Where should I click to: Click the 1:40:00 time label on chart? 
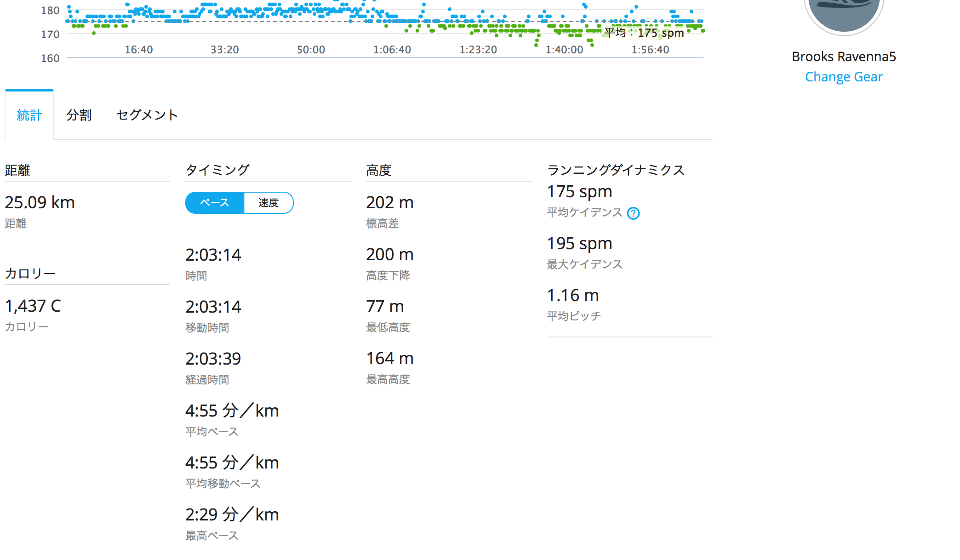click(564, 50)
